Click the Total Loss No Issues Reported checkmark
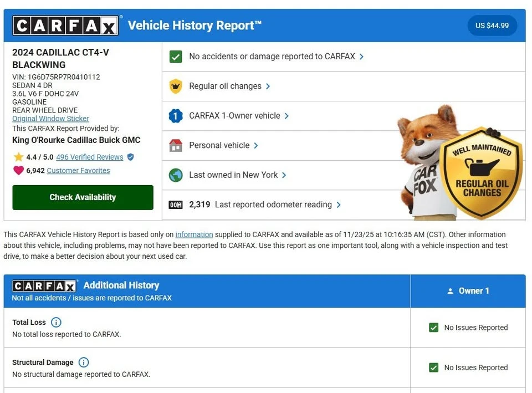532x393 pixels. point(433,328)
